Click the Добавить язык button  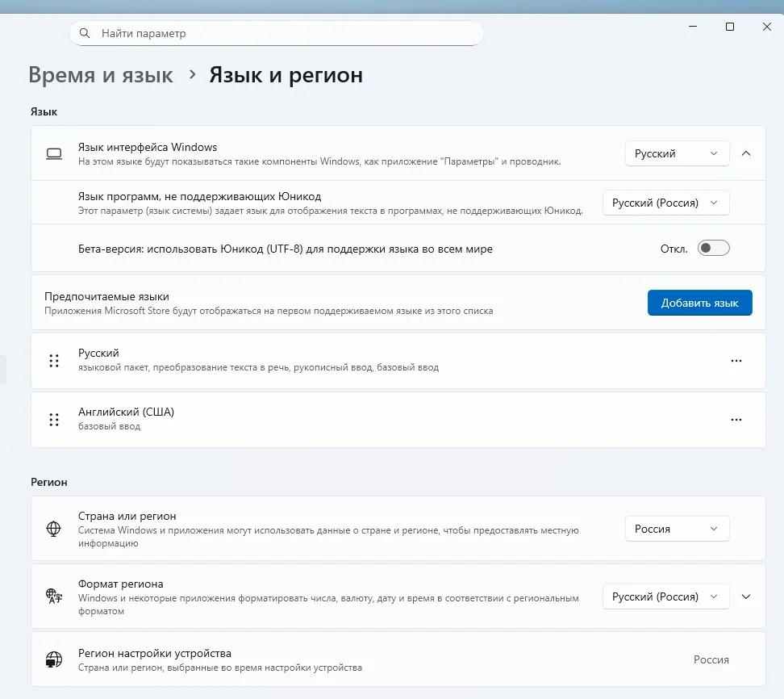pos(699,303)
